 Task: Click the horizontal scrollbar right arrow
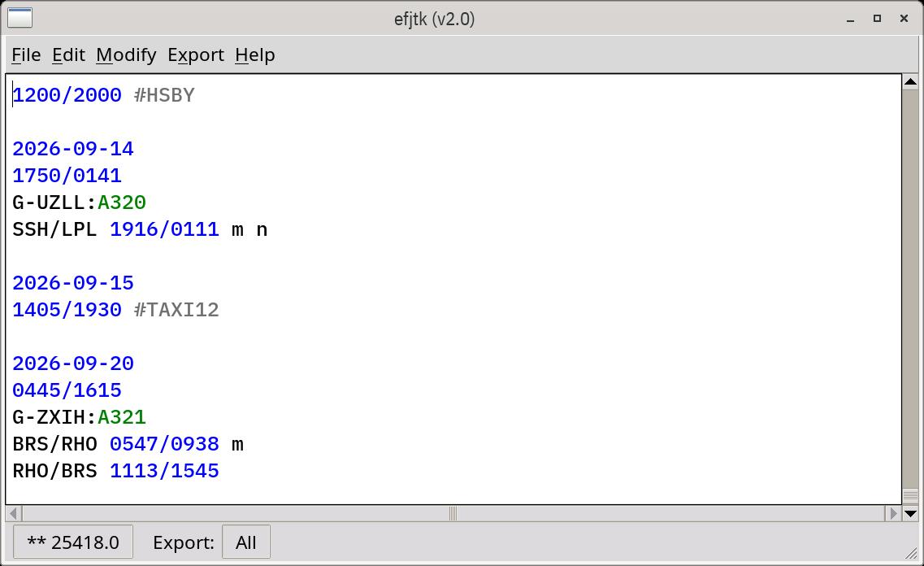pos(893,513)
